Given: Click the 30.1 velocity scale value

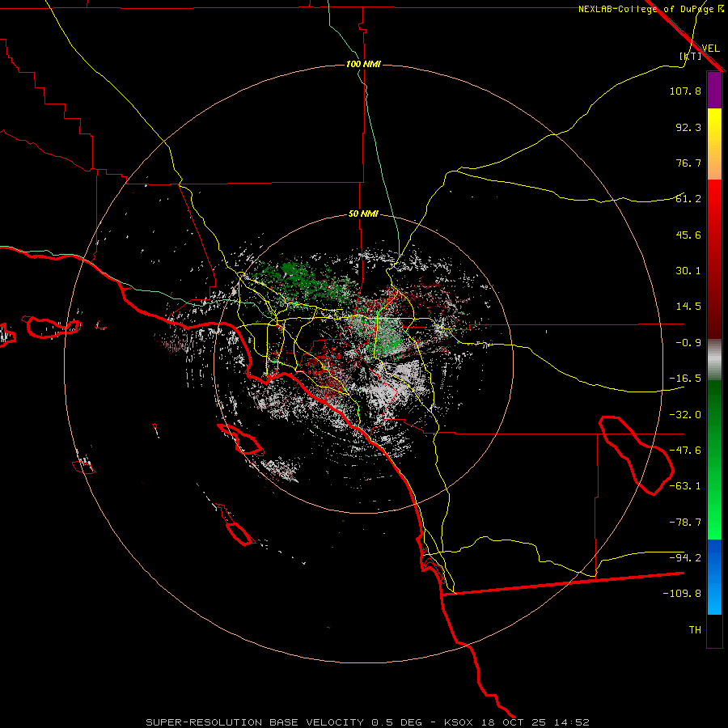Looking at the screenshot, I should [x=688, y=271].
